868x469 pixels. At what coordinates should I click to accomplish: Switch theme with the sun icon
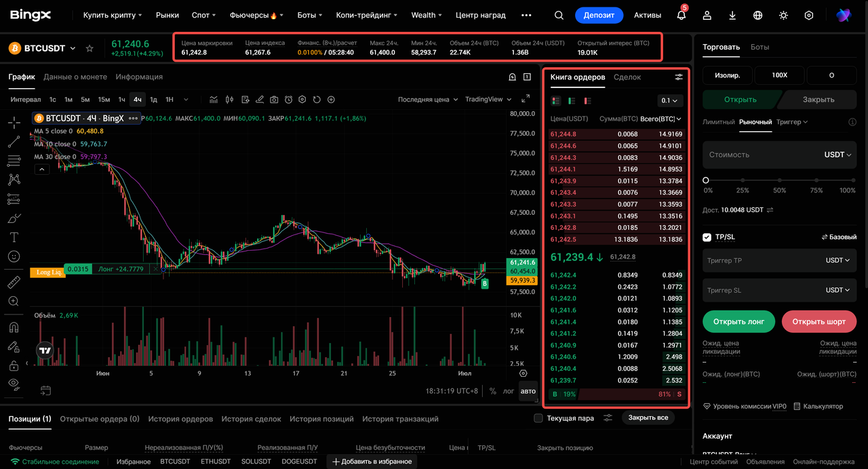(x=783, y=15)
